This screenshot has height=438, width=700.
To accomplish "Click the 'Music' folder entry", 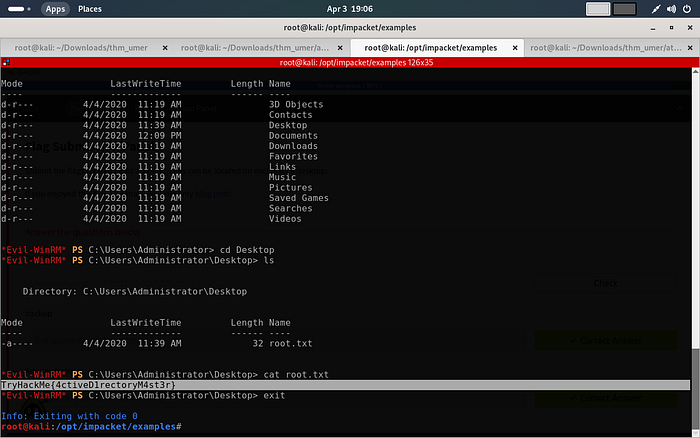I will (282, 177).
